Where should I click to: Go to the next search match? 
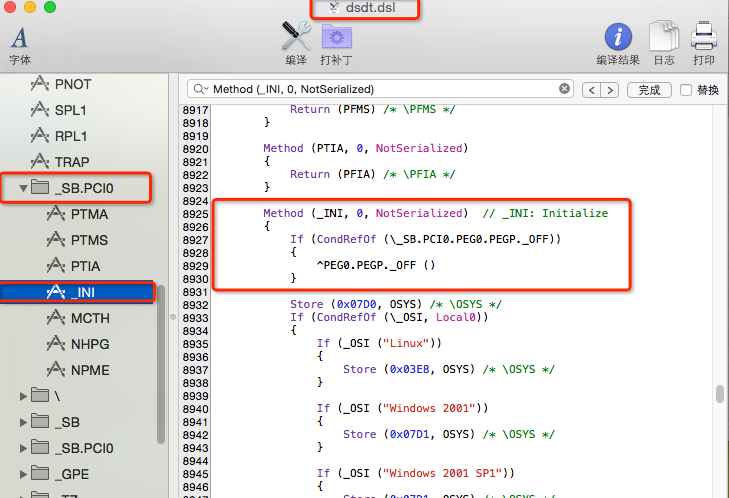pos(610,90)
